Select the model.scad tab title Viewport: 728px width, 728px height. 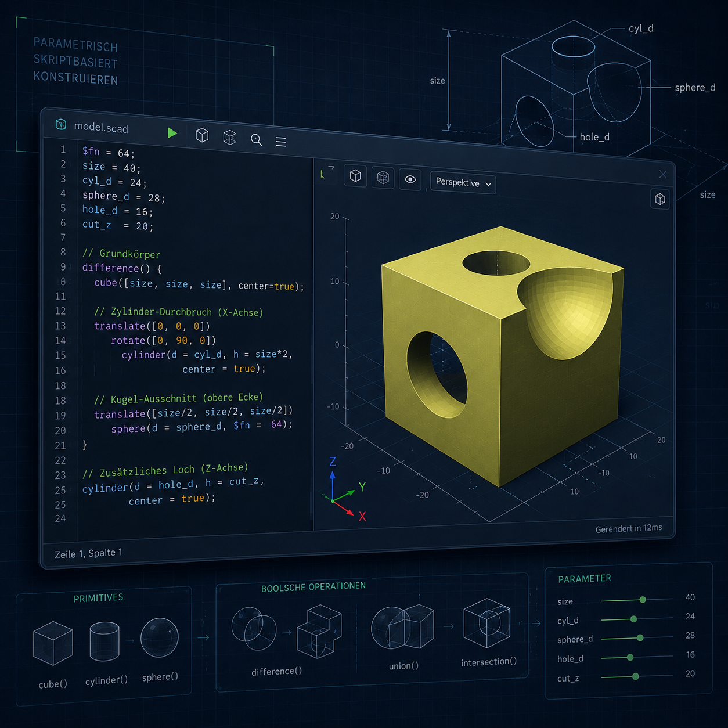point(101,127)
